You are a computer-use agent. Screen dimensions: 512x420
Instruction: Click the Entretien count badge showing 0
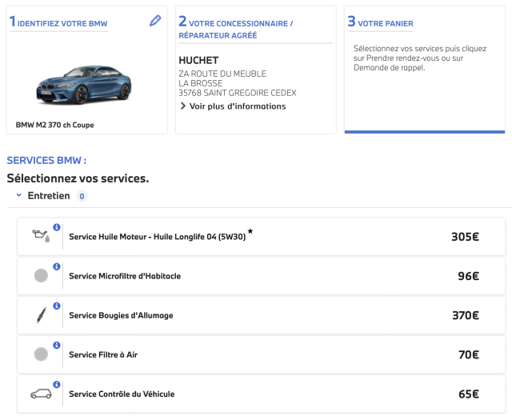82,196
